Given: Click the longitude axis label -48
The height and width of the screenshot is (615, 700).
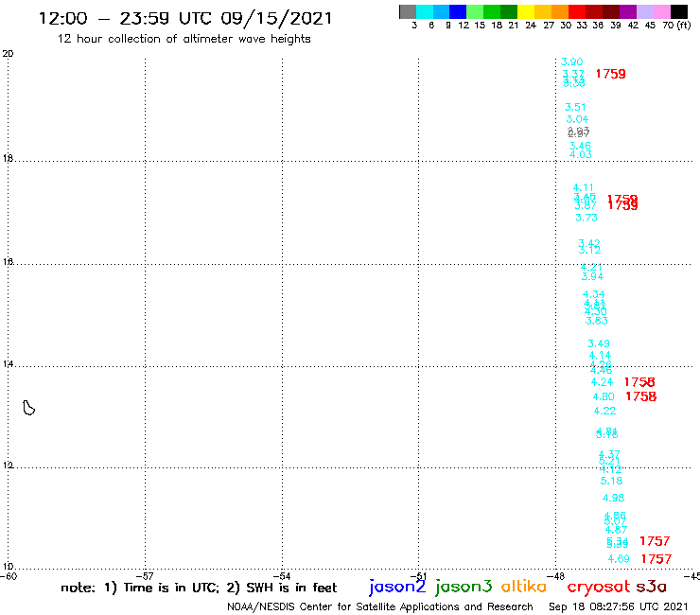Looking at the screenshot, I should click(556, 576).
